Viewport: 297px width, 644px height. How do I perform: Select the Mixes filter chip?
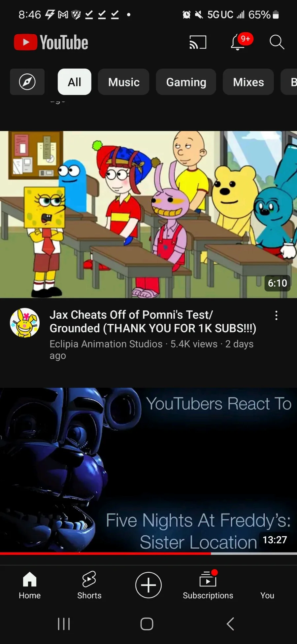click(248, 82)
